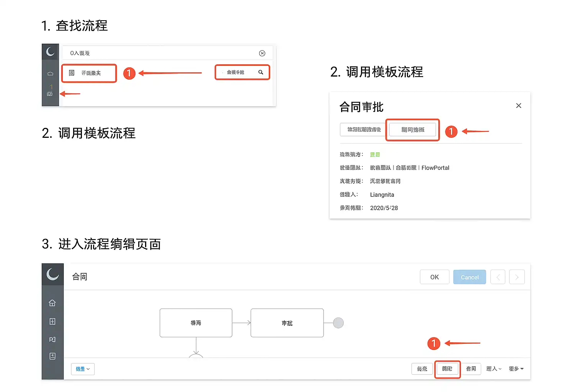Click the blue Cancel button
This screenshot has height=392, width=588.
(470, 277)
